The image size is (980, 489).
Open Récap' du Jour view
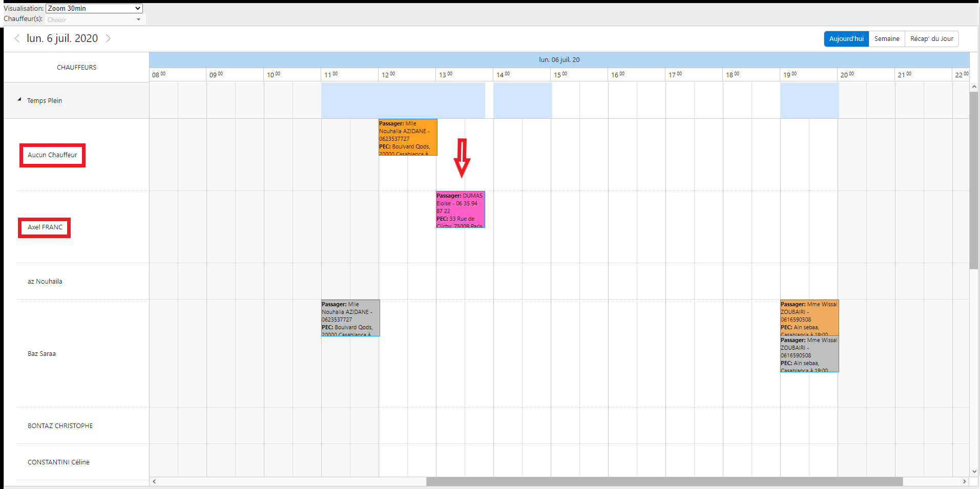931,39
